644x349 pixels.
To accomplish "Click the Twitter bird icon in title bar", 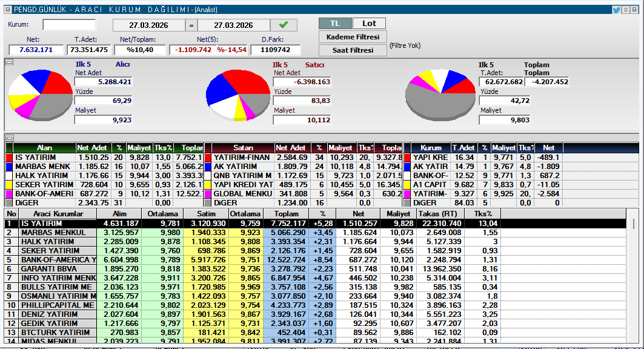I will (616, 10).
